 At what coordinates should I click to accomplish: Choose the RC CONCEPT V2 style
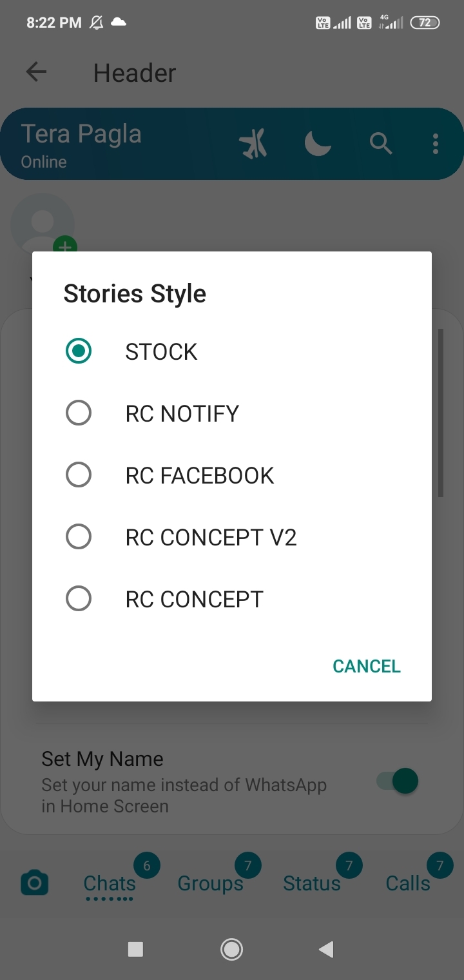tap(232, 537)
